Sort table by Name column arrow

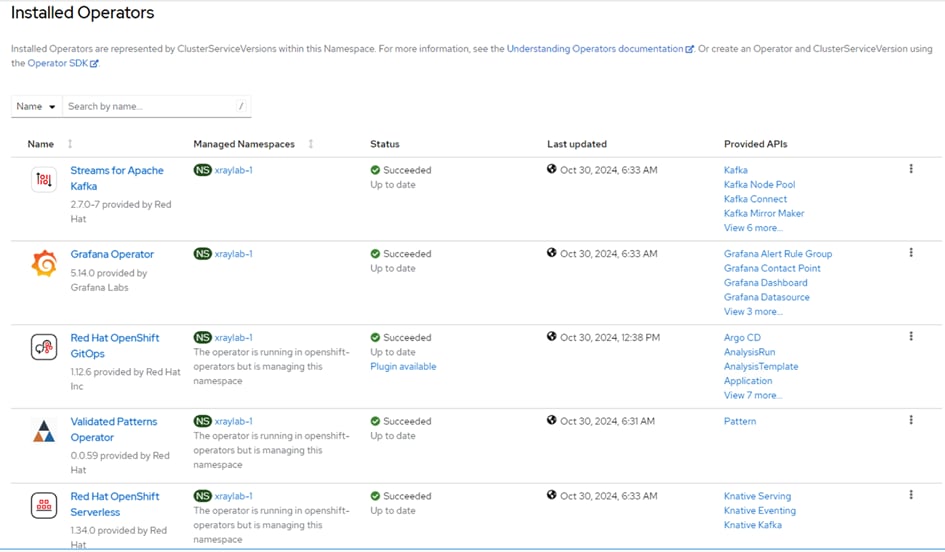(70, 143)
